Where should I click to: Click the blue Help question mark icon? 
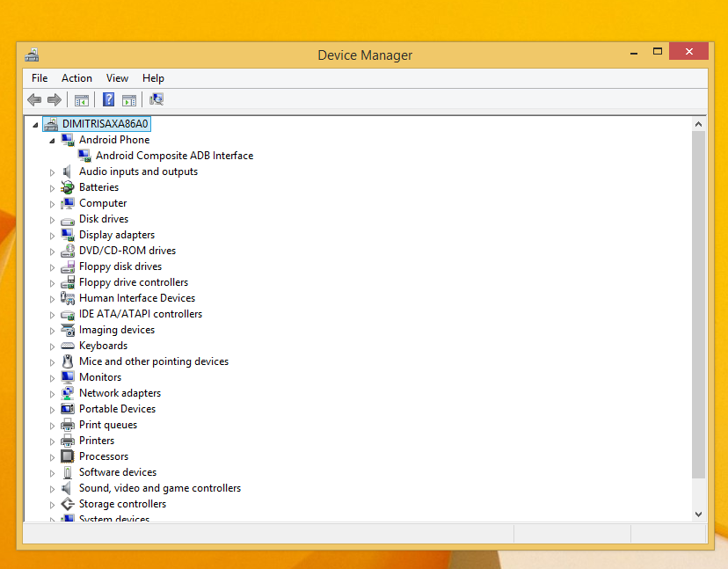(x=109, y=100)
